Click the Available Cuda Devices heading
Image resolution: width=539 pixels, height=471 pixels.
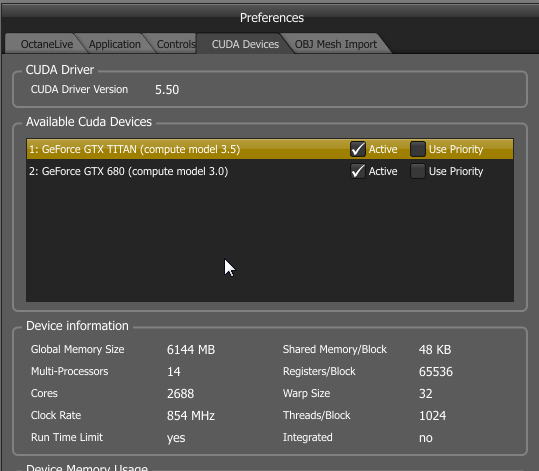pyautogui.click(x=89, y=122)
